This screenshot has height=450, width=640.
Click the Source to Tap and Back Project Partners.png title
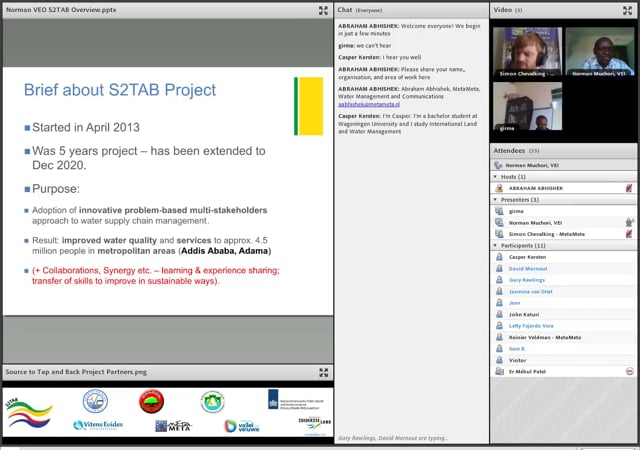(x=76, y=372)
